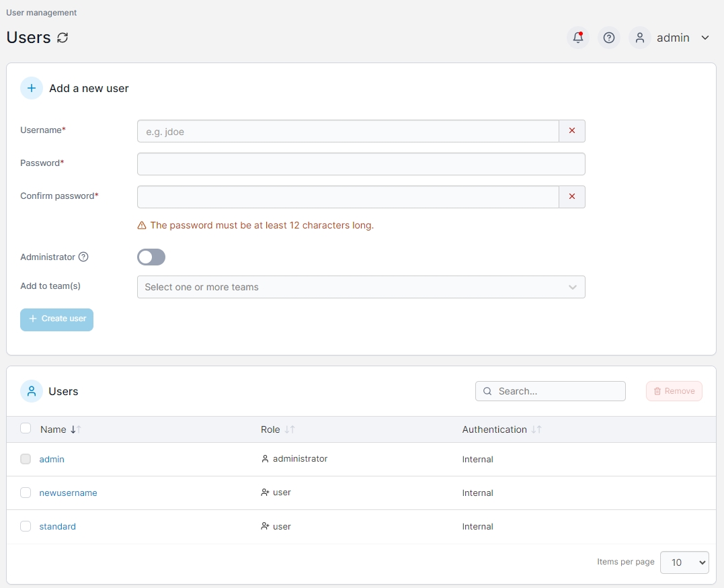
Task: Expand the admin account menu chevron
Action: point(705,38)
